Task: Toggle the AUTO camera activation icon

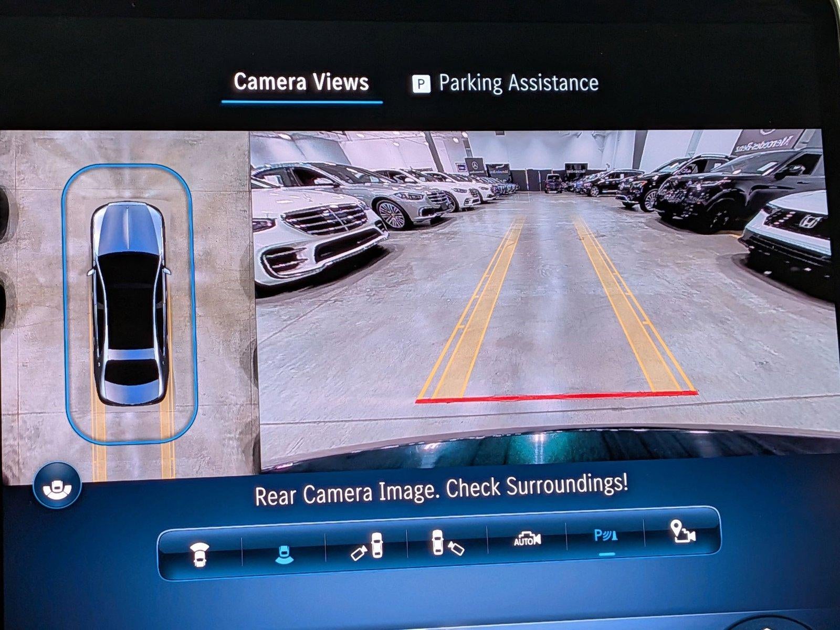Action: pos(527,539)
